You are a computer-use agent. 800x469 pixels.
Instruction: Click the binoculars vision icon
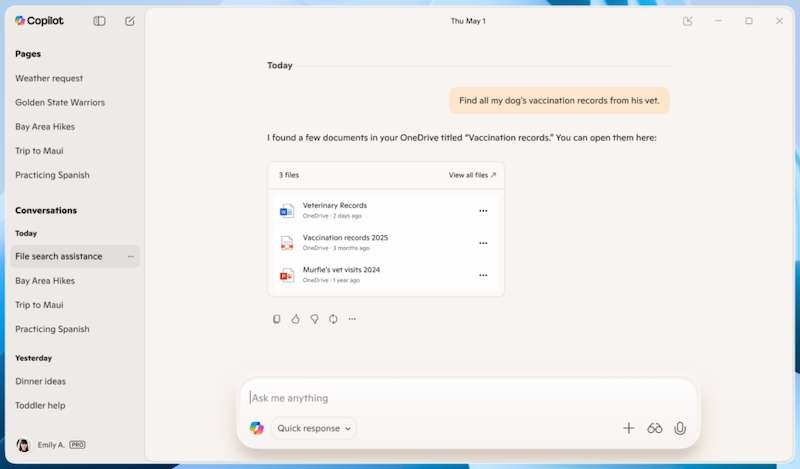655,428
